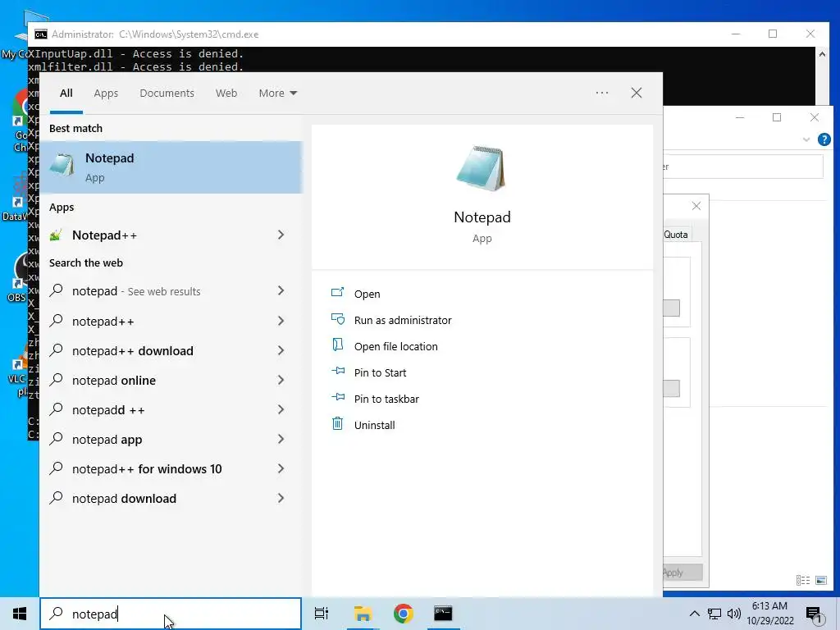The height and width of the screenshot is (630, 840).
Task: Click the Pin to taskbar pin icon
Action: (x=337, y=397)
